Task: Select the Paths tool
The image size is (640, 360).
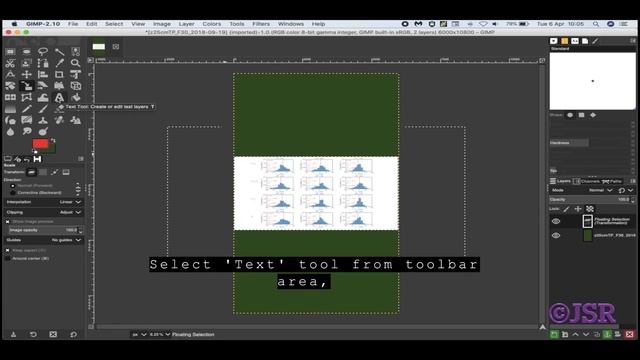Action: point(43,63)
